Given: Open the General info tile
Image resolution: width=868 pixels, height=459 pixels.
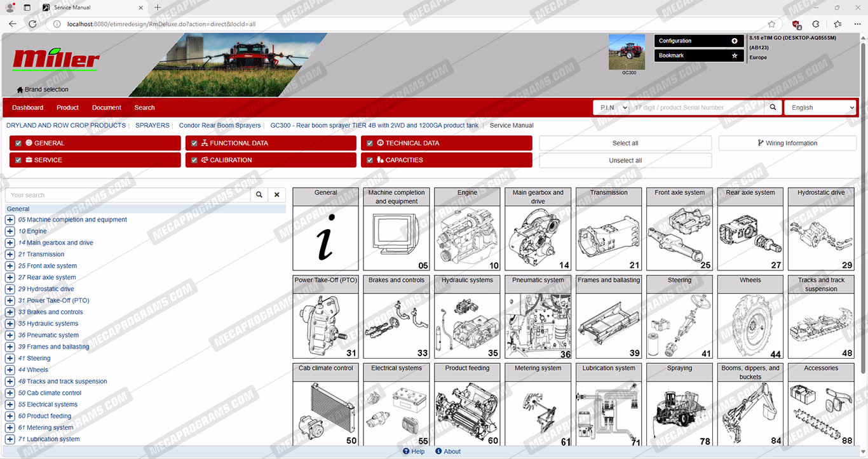Looking at the screenshot, I should [x=325, y=229].
